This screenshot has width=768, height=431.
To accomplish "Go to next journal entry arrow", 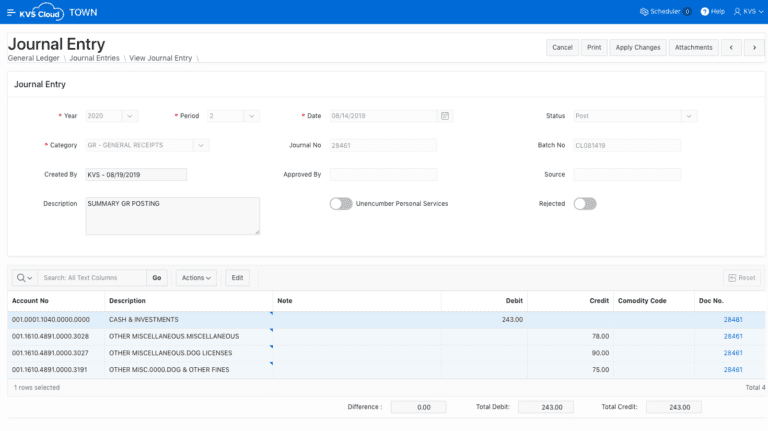I will [754, 47].
